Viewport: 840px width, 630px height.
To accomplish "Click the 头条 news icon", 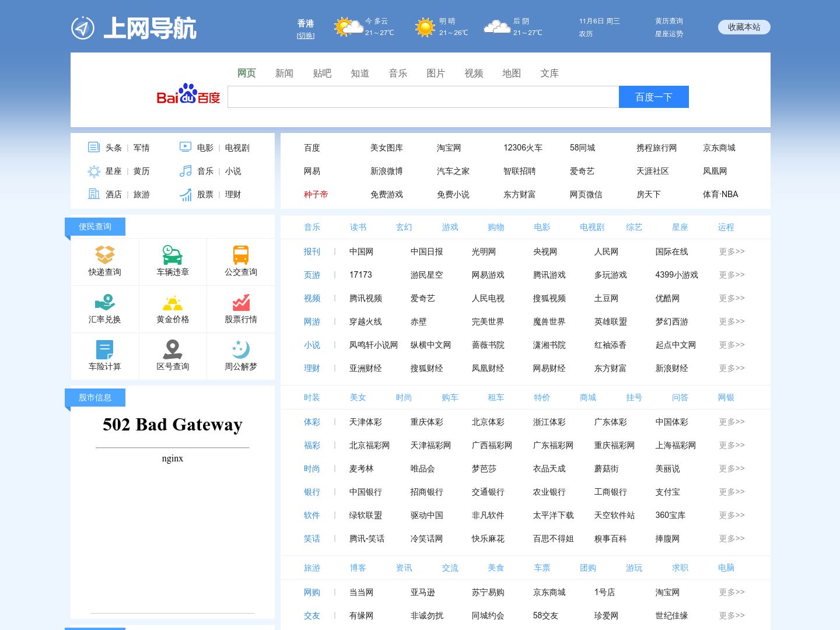I will [x=94, y=147].
